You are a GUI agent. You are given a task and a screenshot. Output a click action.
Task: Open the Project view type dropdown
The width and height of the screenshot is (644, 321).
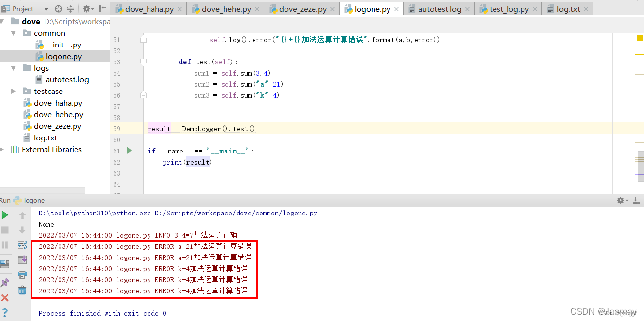[x=46, y=9]
